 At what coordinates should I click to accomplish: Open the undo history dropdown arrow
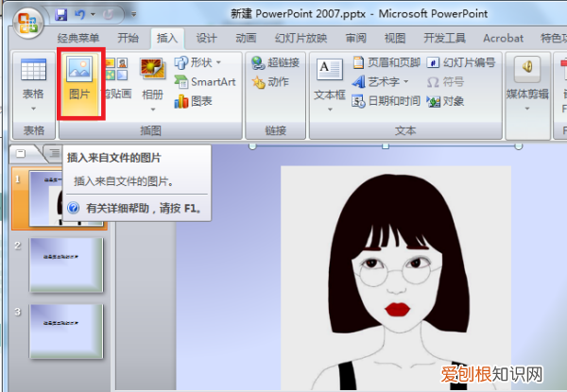point(93,14)
